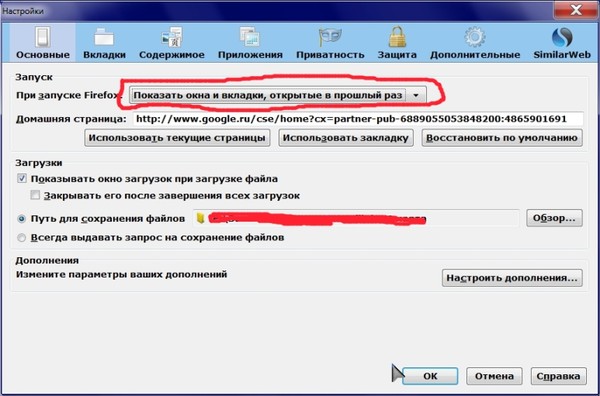
Task: Click the Загрузки group heading
Action: [39, 163]
